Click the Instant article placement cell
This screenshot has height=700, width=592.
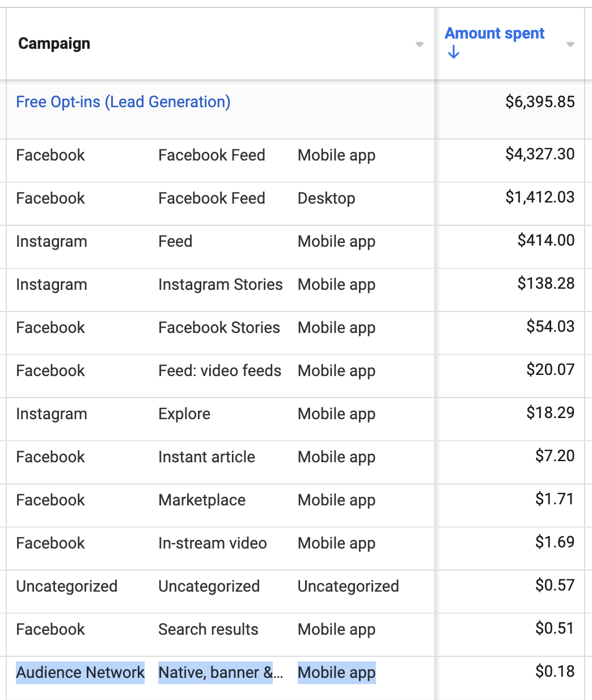(x=206, y=457)
